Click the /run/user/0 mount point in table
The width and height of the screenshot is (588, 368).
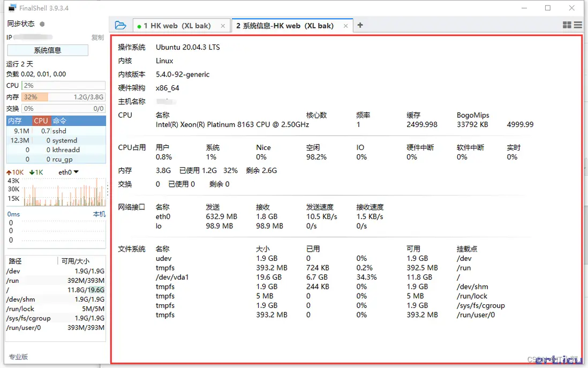pyautogui.click(x=476, y=315)
